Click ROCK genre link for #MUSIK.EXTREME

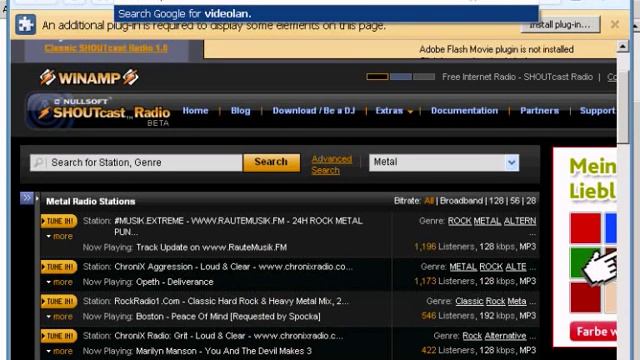pyautogui.click(x=459, y=221)
